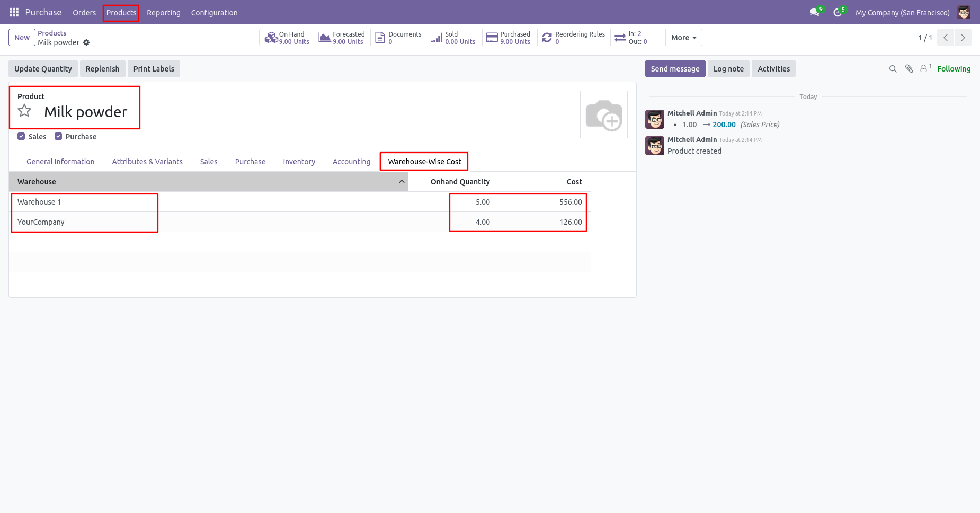Viewport: 980px width, 513px height.
Task: Toggle the Sales checkbox
Action: coord(21,136)
